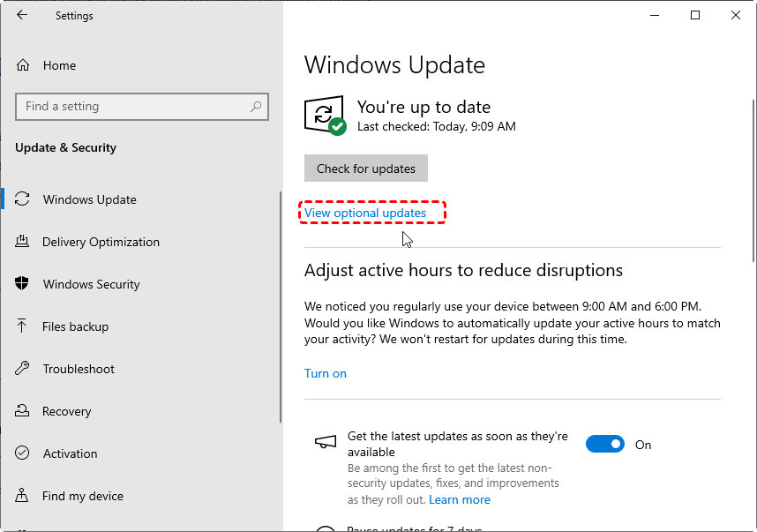This screenshot has width=757, height=532.
Task: Click the Files backup arrow icon
Action: pyautogui.click(x=23, y=326)
